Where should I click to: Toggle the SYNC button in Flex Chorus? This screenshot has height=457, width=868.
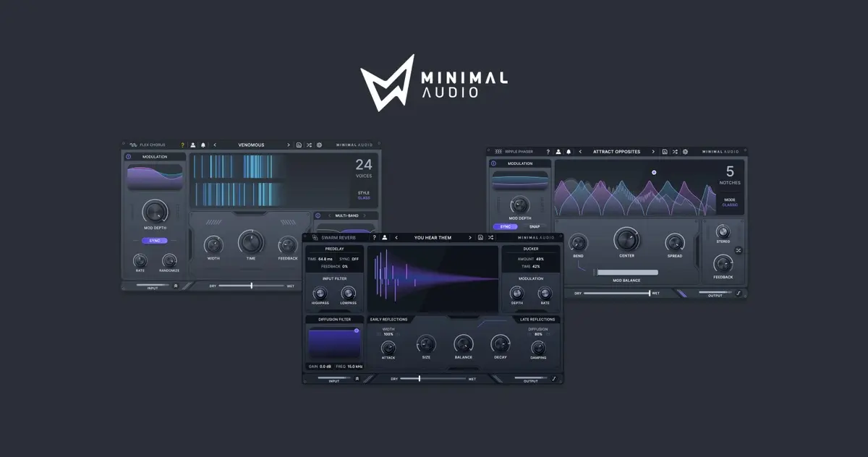coord(154,241)
